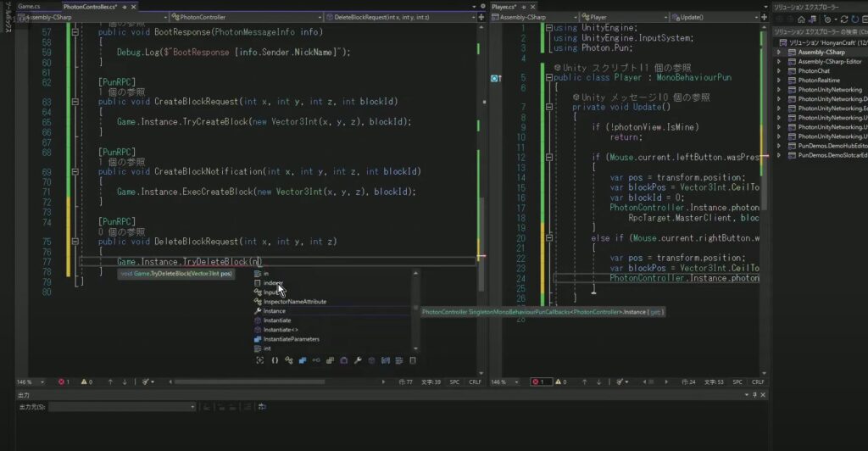868x451 pixels.
Task: Sync with active document icon
Action: pos(844,19)
